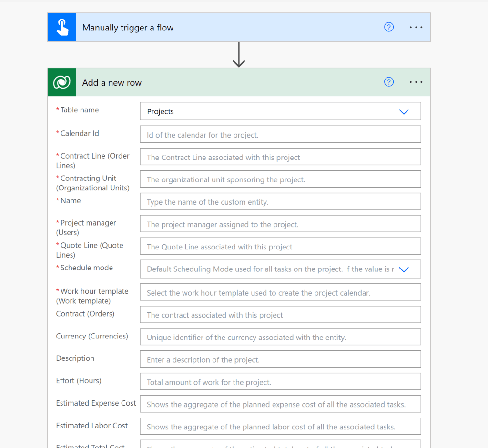Screen dimensions: 488x448
Task: Click into the Description field
Action: (x=280, y=359)
